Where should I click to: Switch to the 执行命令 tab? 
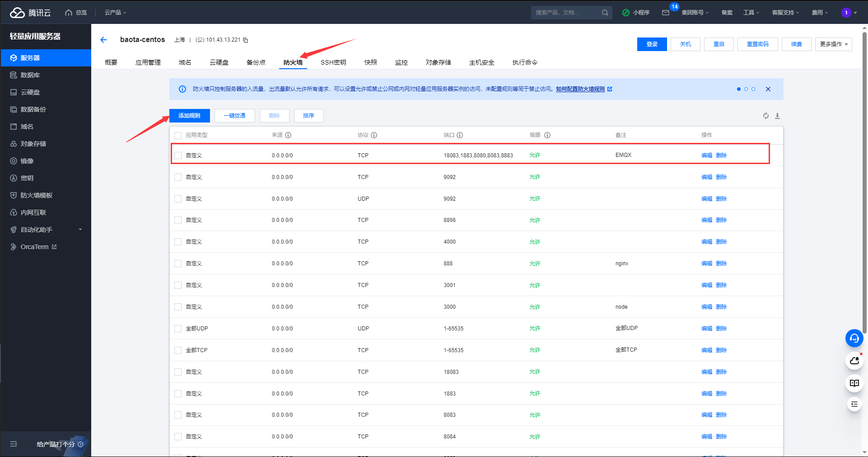click(x=525, y=62)
